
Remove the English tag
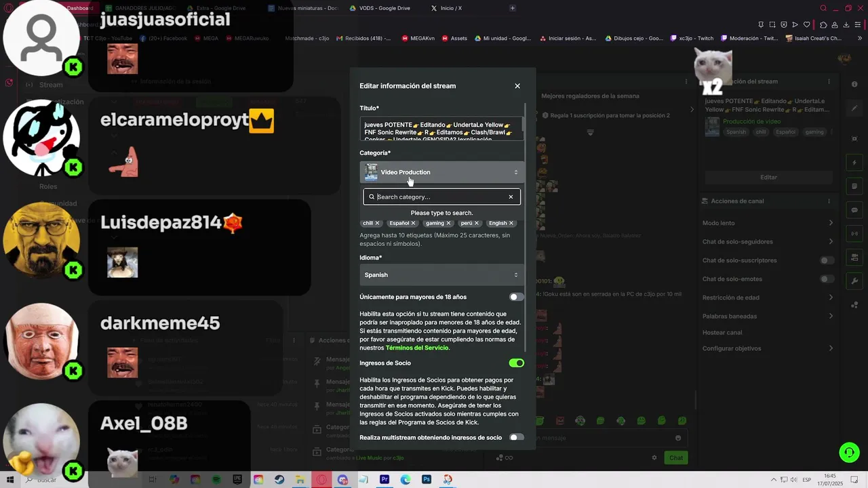tap(511, 223)
